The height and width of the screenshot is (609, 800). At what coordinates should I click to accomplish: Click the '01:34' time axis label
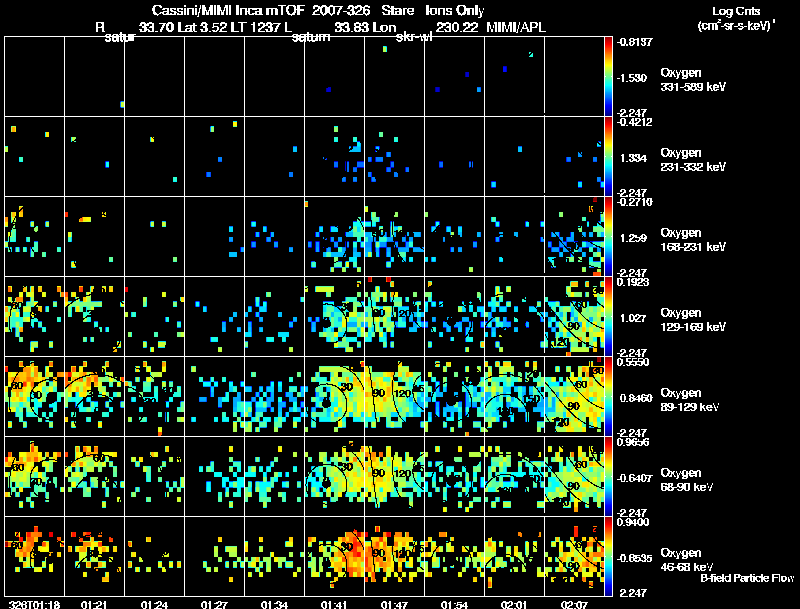point(274,604)
